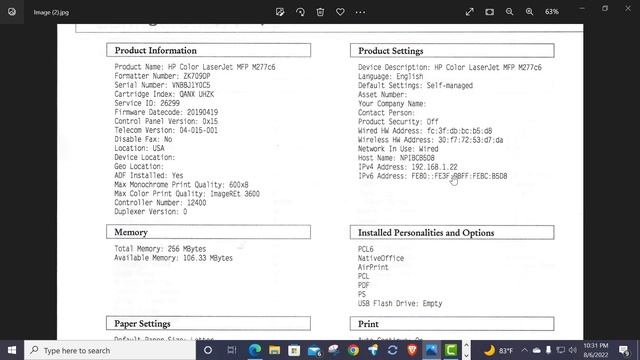Click USB Flash Drive: Empty line
640x360 pixels.
point(400,303)
